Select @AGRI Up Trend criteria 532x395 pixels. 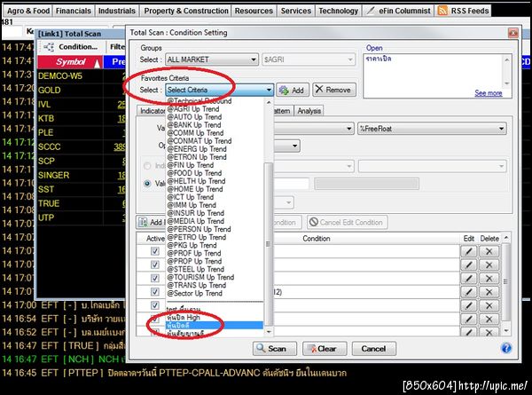pos(192,109)
